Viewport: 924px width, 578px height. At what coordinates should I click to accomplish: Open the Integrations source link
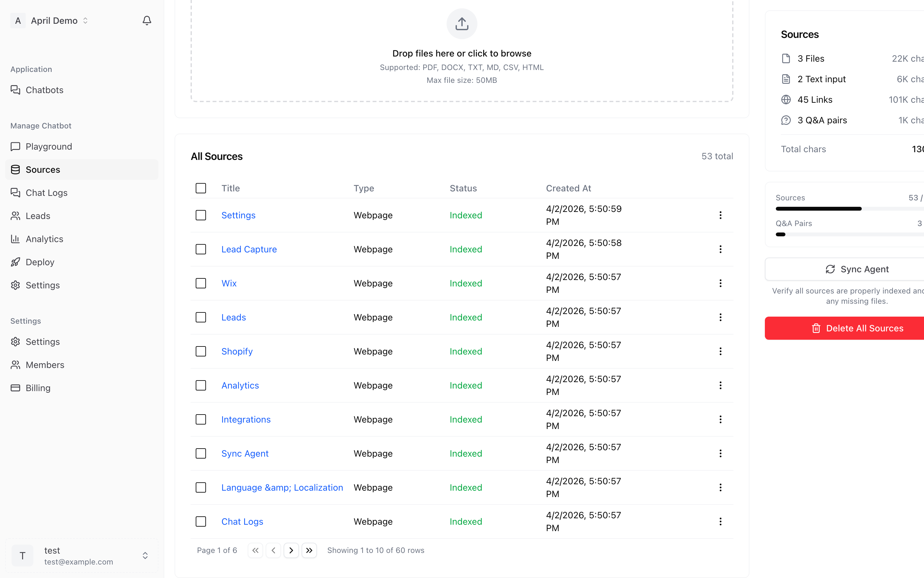246,419
